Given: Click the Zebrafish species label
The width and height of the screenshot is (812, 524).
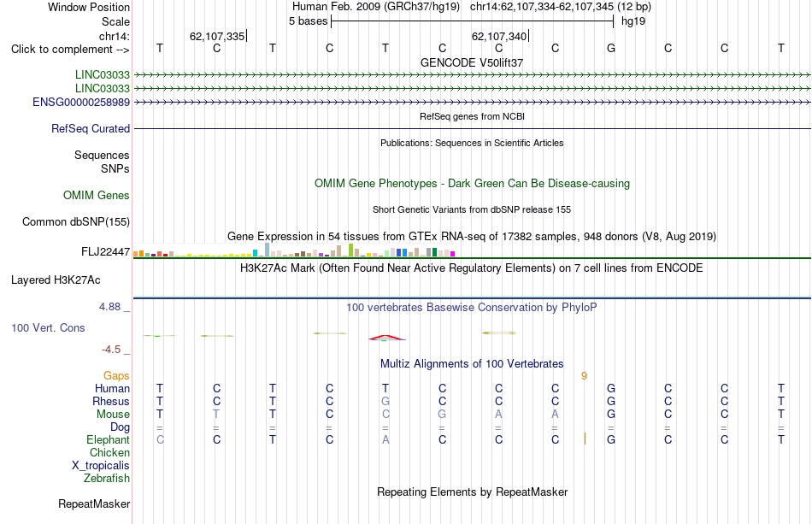Looking at the screenshot, I should (107, 478).
